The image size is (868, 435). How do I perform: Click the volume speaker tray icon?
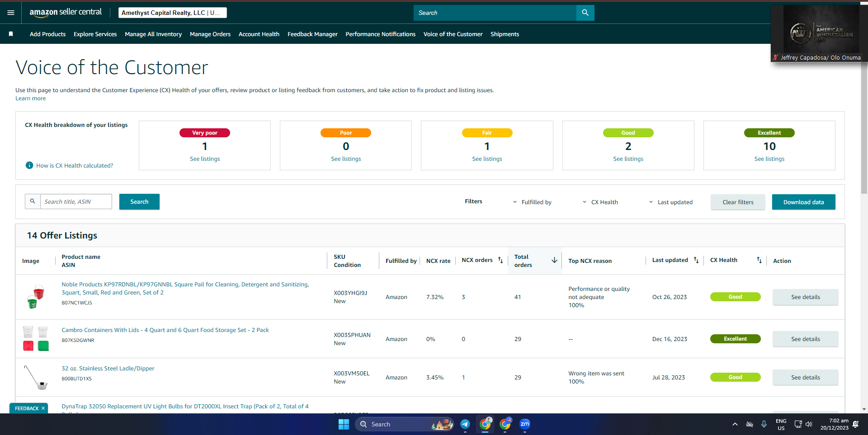[809, 424]
